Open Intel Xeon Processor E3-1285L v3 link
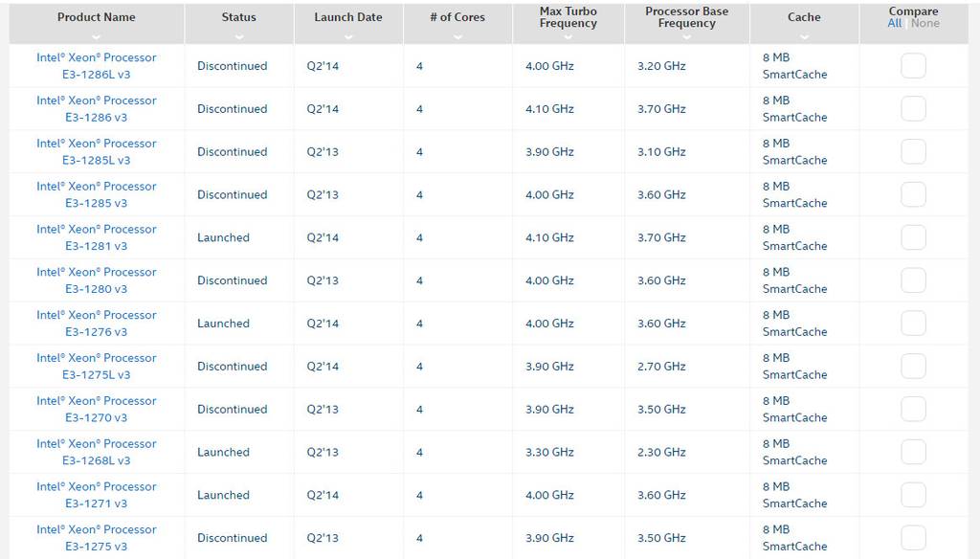Screen dimensions: 980x559 click(x=96, y=152)
